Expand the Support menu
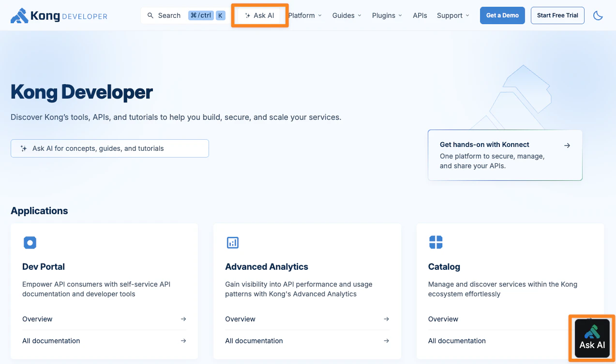Viewport: 616px width, 364px height. pos(453,15)
